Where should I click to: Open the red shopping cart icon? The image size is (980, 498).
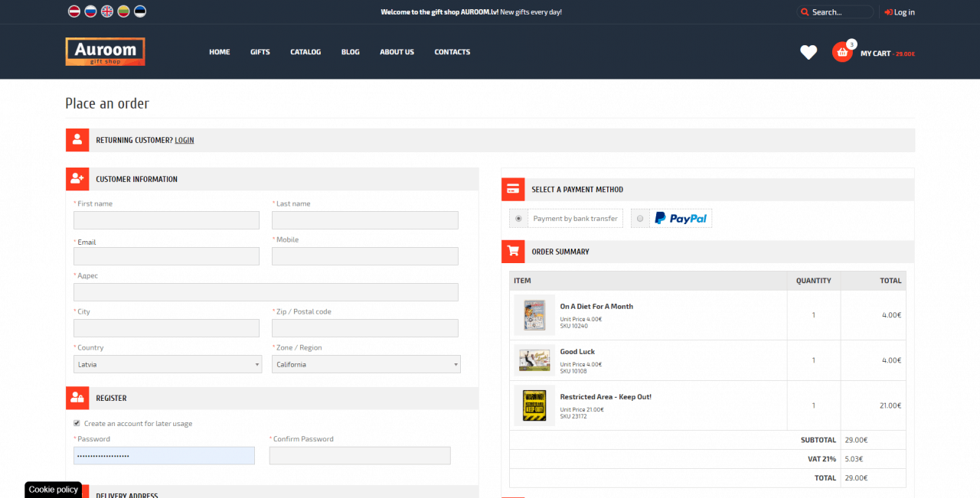[x=842, y=52]
